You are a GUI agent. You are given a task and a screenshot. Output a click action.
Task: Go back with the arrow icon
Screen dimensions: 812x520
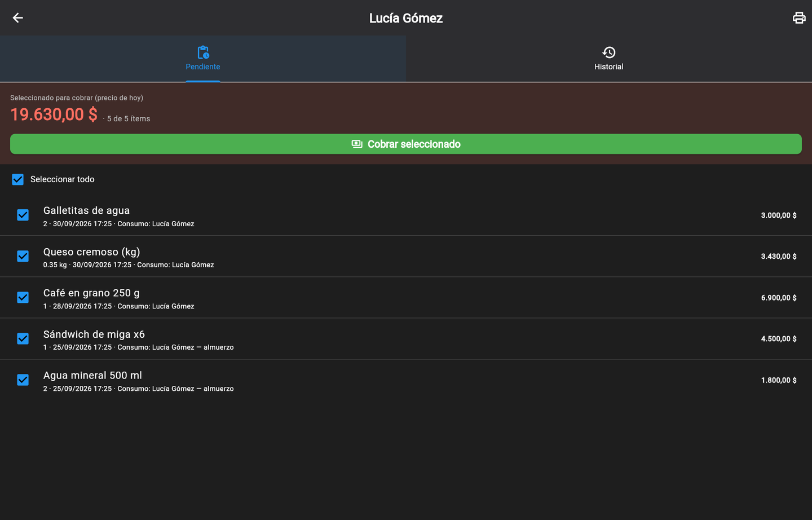(17, 18)
